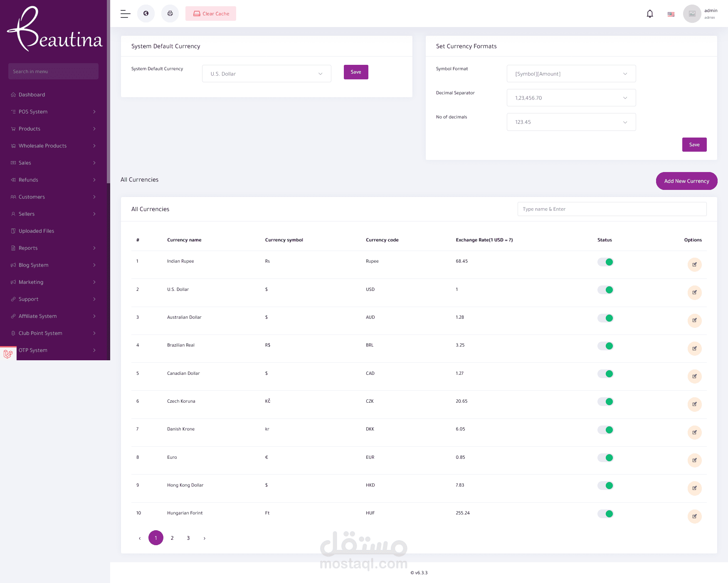
Task: Toggle the sidebar hamburger menu icon
Action: (x=126, y=14)
